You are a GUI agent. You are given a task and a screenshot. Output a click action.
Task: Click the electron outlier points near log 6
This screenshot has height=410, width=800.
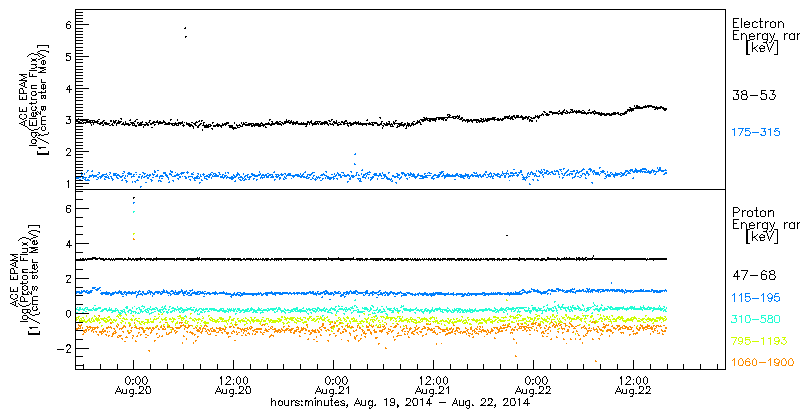coord(186,32)
